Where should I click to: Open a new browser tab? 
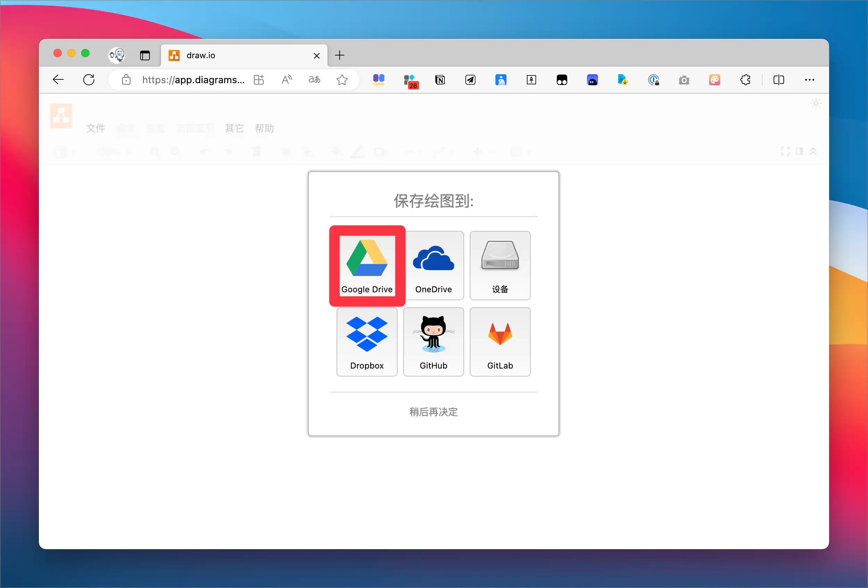pyautogui.click(x=340, y=55)
